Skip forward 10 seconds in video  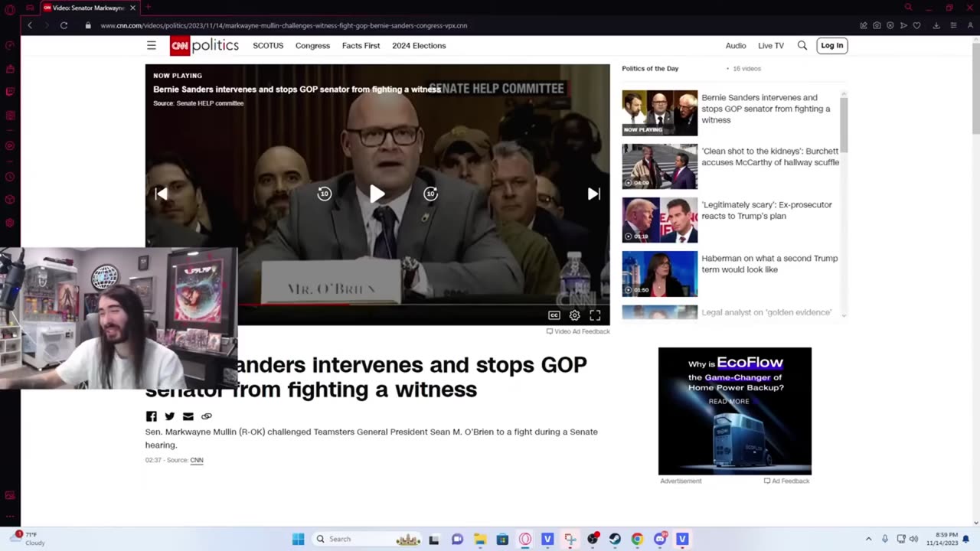coord(430,194)
